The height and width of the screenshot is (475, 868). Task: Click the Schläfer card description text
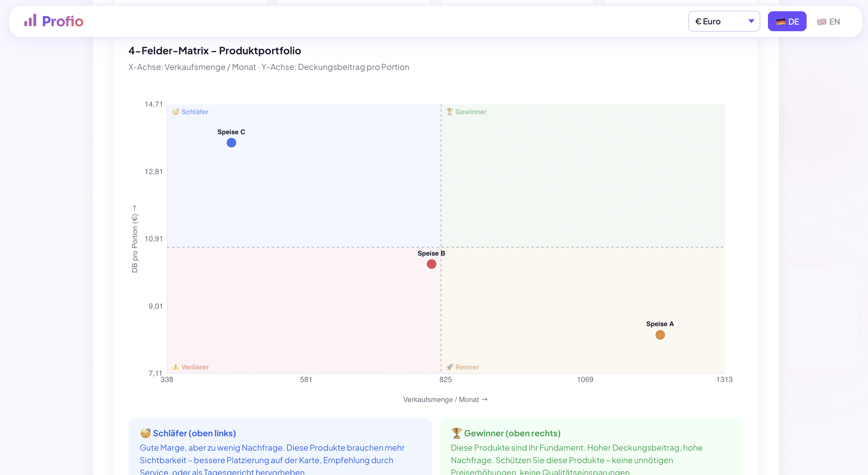tap(272, 459)
